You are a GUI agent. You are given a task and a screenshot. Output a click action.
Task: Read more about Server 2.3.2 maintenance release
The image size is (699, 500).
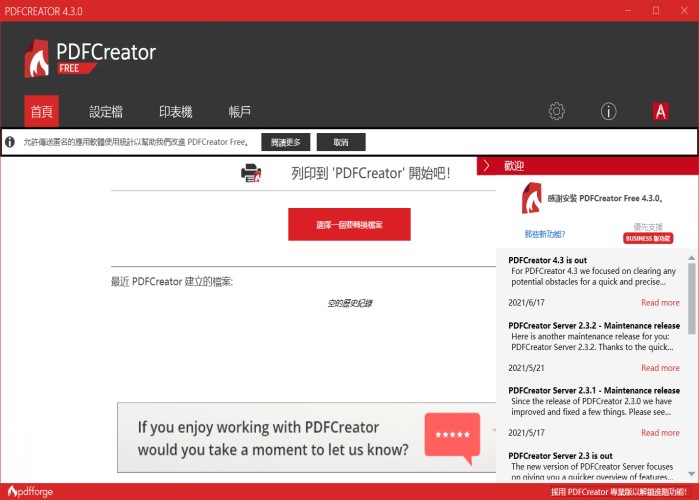coord(660,368)
